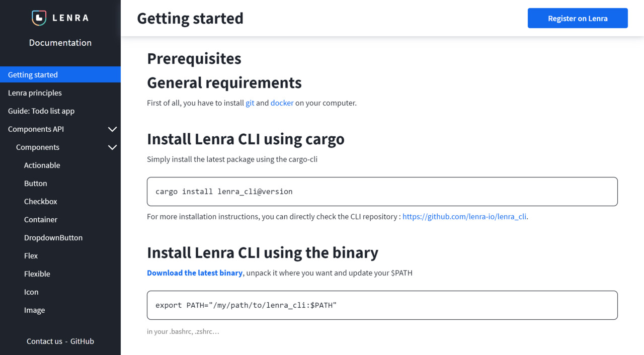Collapse the Components API chevron
The image size is (644, 355).
(x=113, y=129)
